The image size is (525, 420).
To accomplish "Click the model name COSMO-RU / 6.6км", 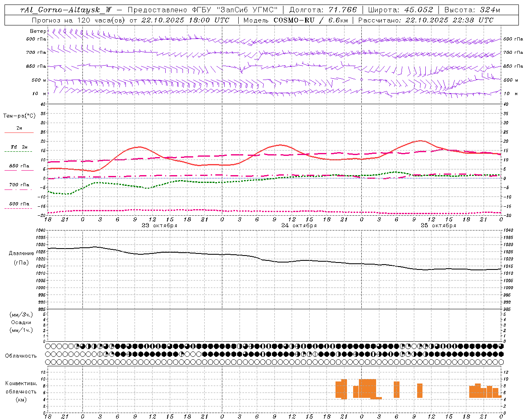I will 311,20.
